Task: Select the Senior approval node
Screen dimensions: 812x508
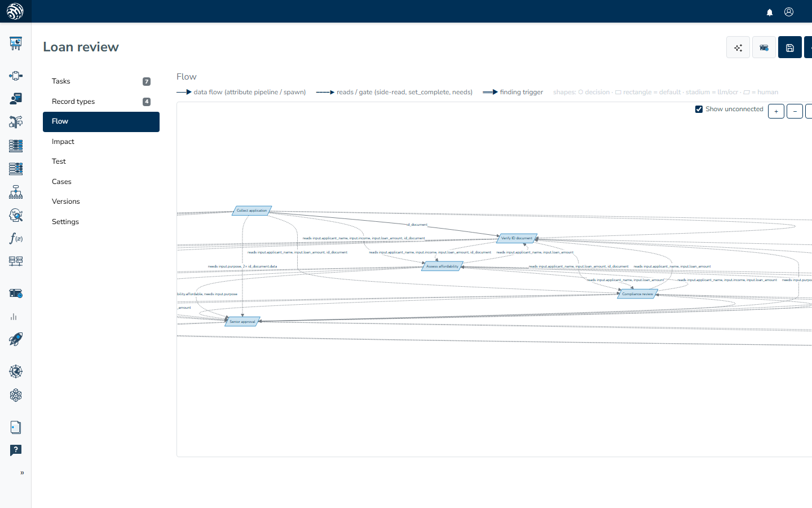Action: coord(242,322)
